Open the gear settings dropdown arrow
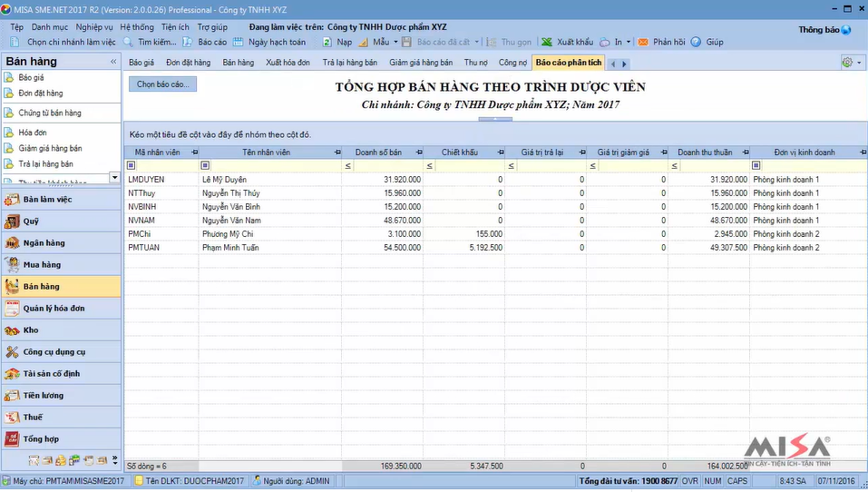This screenshot has width=868, height=492. [x=859, y=63]
